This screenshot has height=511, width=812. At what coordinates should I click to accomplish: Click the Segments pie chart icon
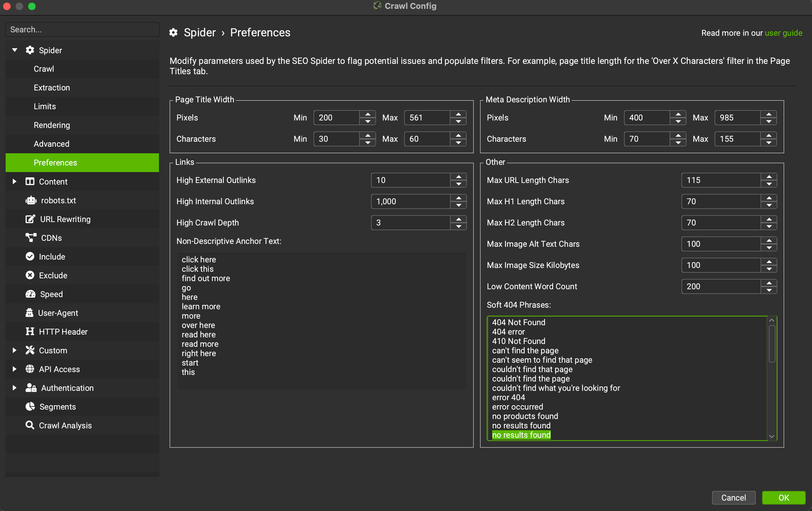30,407
